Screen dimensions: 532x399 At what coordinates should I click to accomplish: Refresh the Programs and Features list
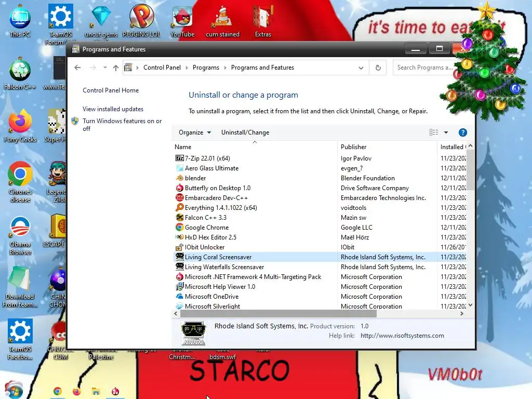pyautogui.click(x=378, y=68)
